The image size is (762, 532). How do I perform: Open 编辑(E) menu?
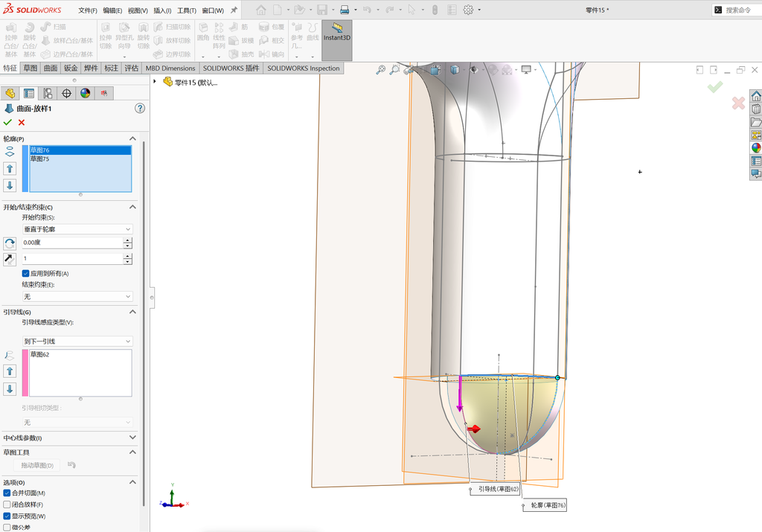112,10
